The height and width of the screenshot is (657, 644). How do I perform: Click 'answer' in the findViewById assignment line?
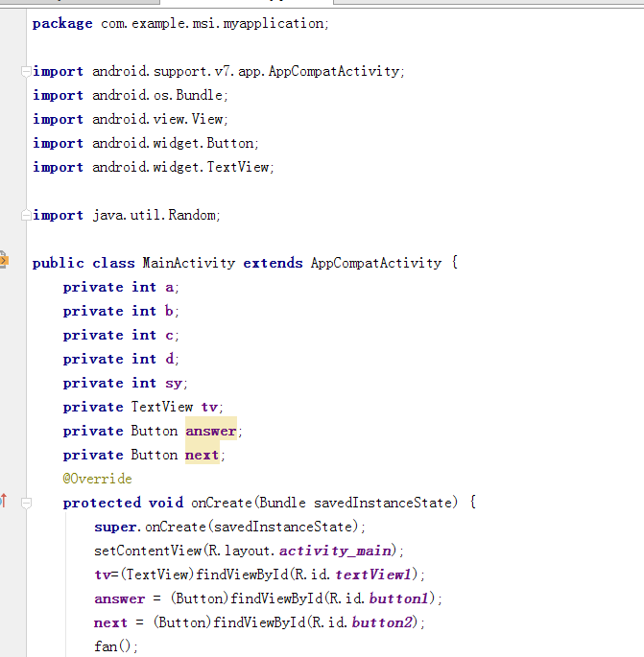120,599
